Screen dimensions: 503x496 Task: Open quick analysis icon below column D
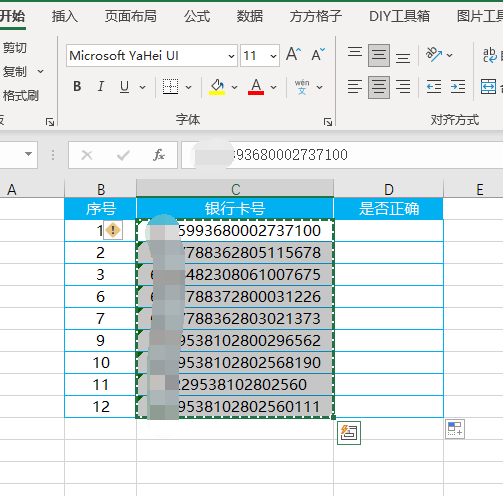pyautogui.click(x=455, y=429)
